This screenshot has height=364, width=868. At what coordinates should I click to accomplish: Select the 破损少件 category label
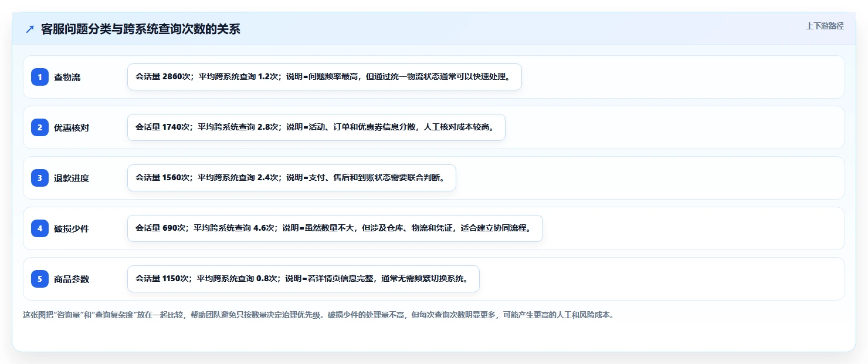72,228
